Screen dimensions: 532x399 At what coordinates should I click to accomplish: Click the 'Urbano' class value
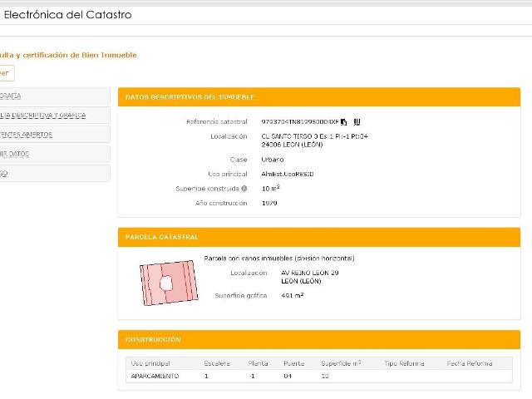coord(273,160)
